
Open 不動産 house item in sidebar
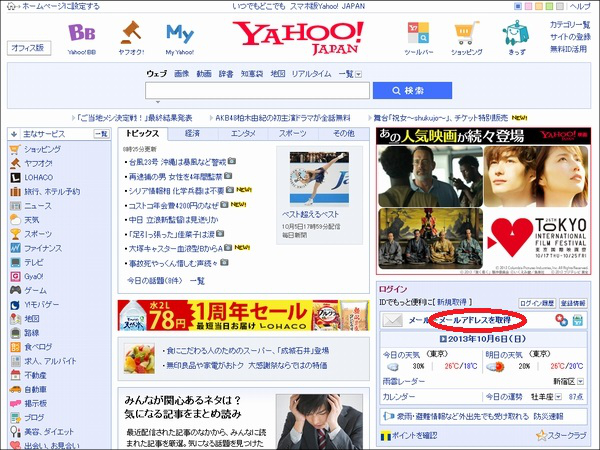[x=35, y=375]
